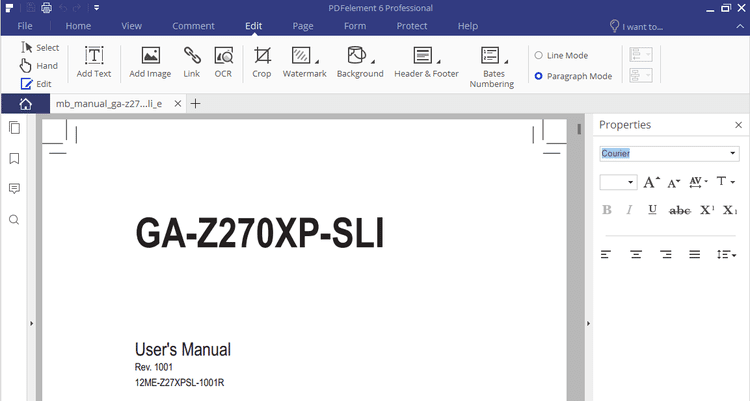750x401 pixels.
Task: Open the bookmarks sidebar panel
Action: (14, 158)
